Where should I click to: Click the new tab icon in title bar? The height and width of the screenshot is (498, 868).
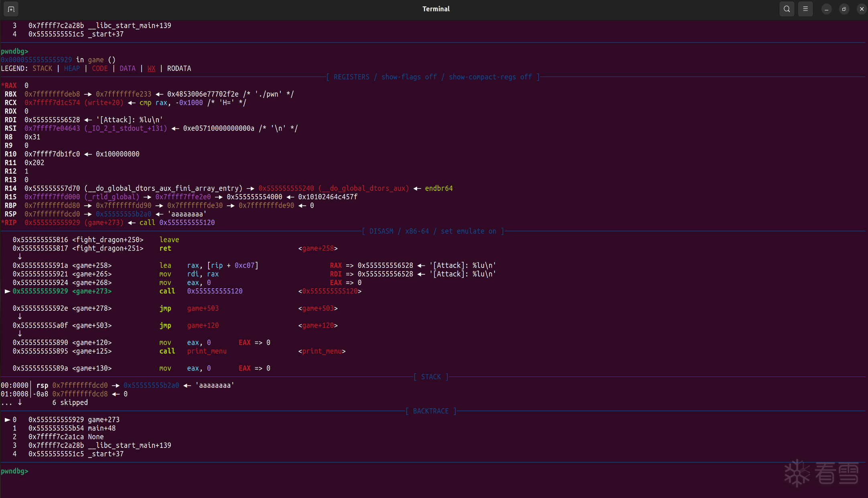[11, 9]
